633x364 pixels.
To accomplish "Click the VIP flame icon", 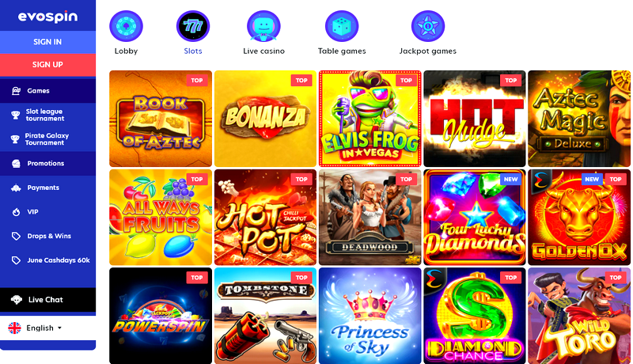I will pyautogui.click(x=16, y=212).
